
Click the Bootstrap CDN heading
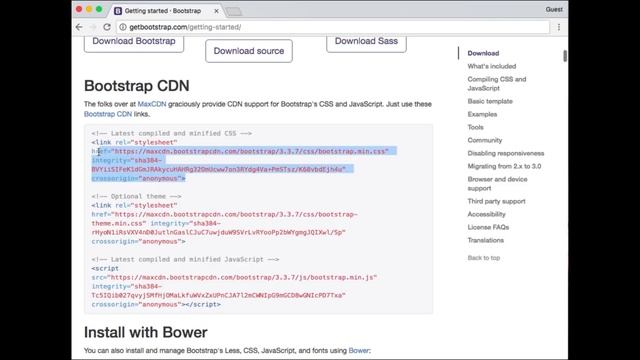click(137, 86)
